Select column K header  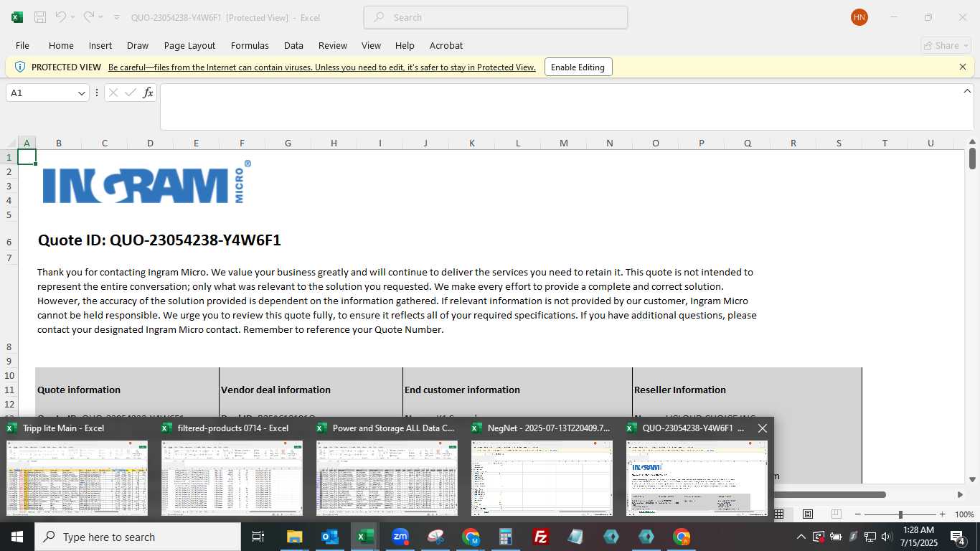pyautogui.click(x=471, y=143)
